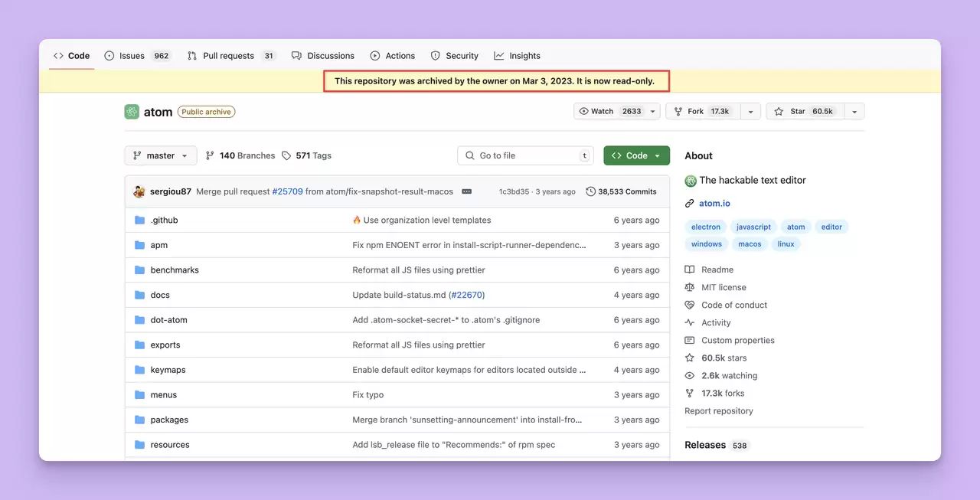980x500 pixels.
Task: Open the Fork options dropdown arrow
Action: tap(750, 111)
